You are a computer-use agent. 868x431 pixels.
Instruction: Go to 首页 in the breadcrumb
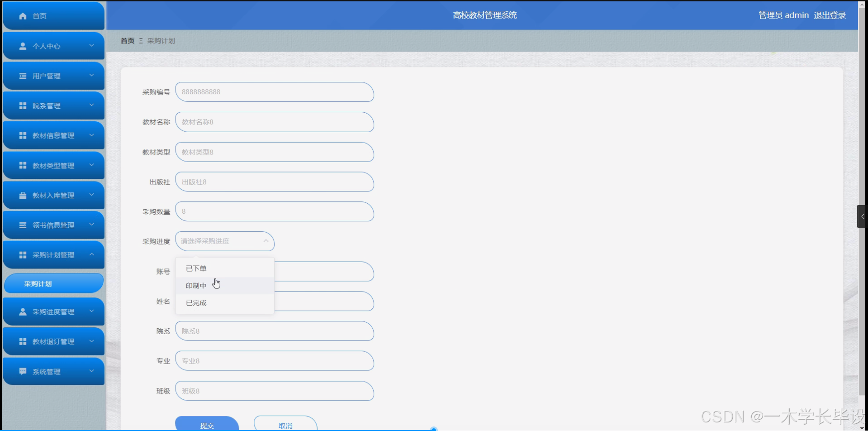(x=128, y=41)
